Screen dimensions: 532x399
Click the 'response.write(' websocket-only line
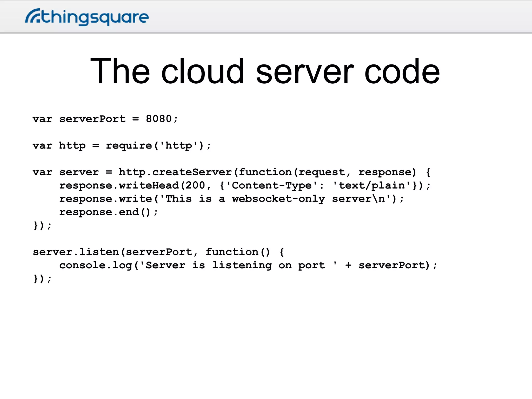pos(232,199)
